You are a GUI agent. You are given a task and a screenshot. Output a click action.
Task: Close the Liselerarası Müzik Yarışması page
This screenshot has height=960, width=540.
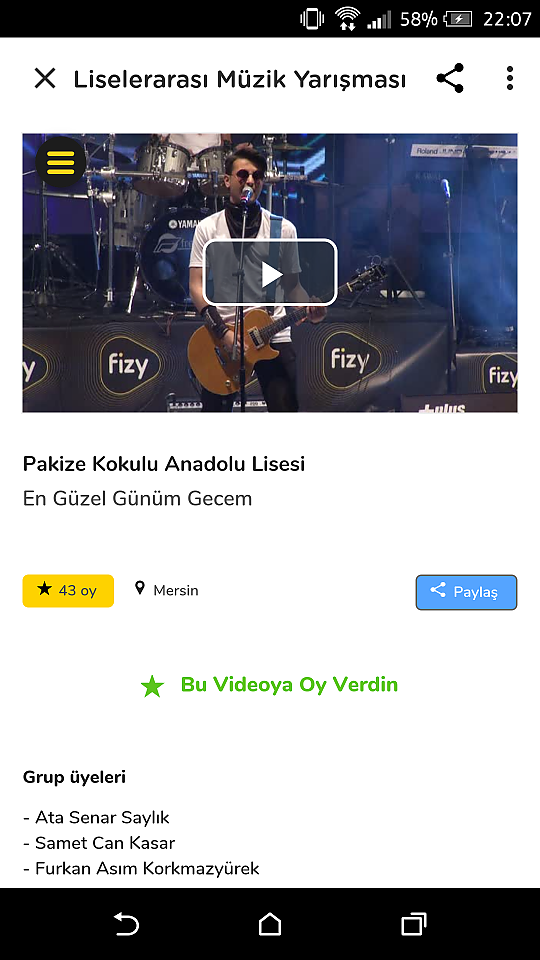coord(45,78)
